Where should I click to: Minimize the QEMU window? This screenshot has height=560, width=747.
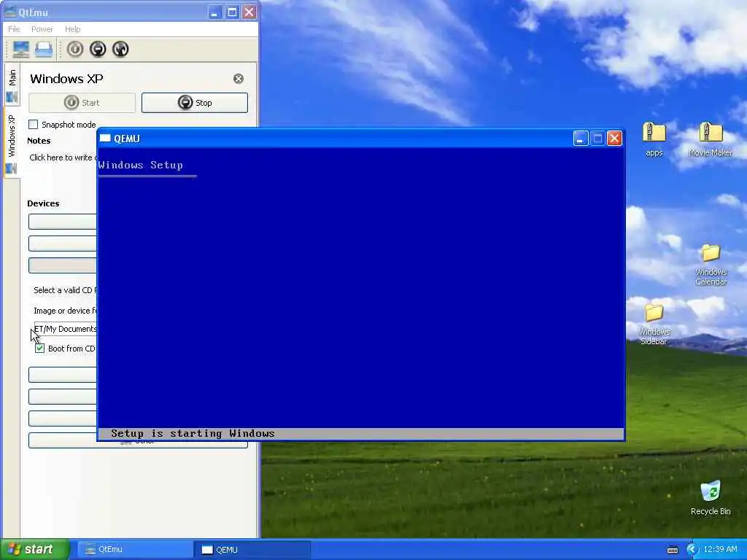pos(580,138)
